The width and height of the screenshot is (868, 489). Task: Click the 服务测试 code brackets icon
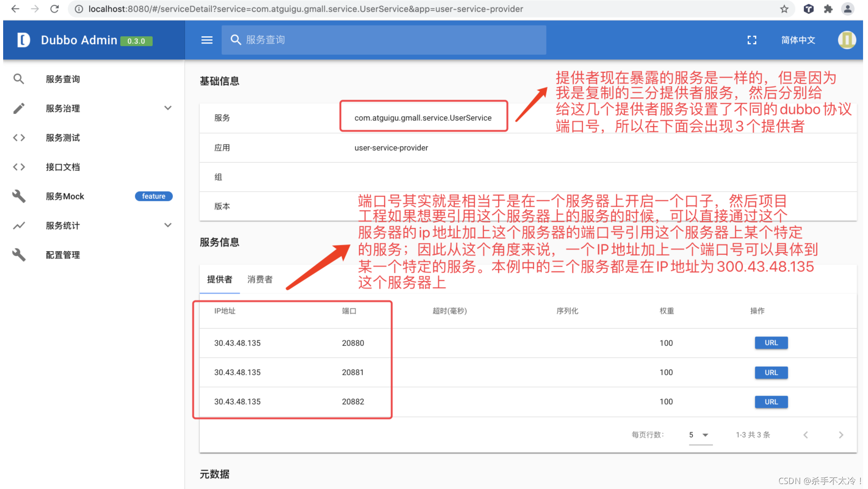point(19,138)
